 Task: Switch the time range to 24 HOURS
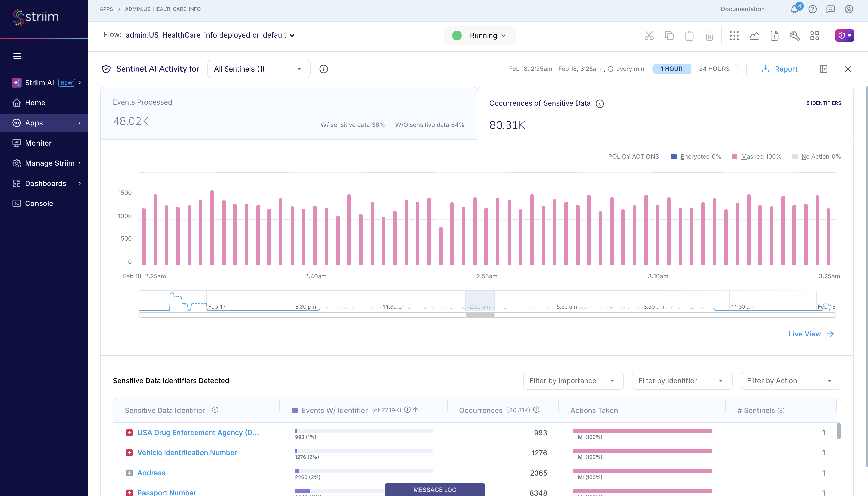pyautogui.click(x=714, y=69)
